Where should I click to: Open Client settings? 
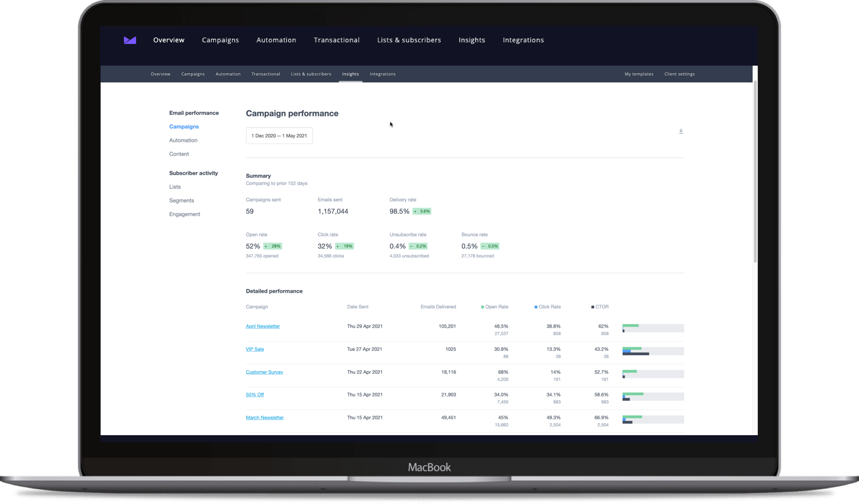[679, 74]
